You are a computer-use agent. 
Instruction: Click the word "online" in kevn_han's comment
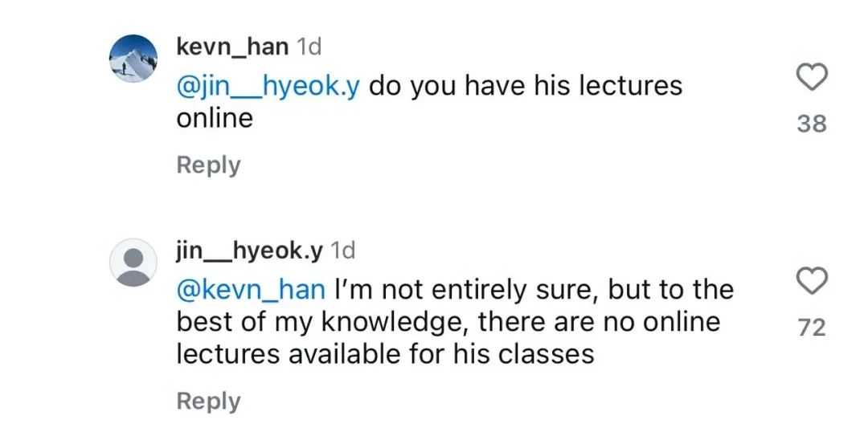click(x=215, y=118)
